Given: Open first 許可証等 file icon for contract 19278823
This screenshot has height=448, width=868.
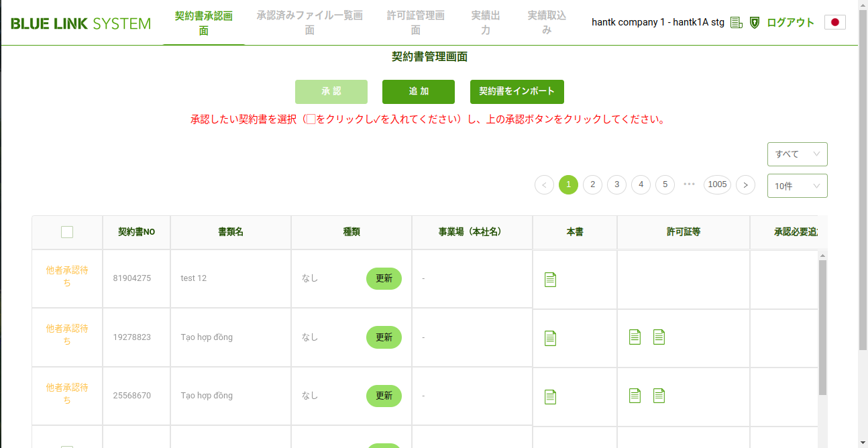Looking at the screenshot, I should pyautogui.click(x=635, y=337).
